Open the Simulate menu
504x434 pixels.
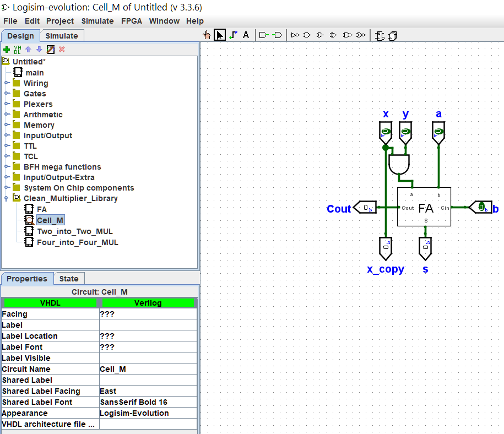point(97,21)
